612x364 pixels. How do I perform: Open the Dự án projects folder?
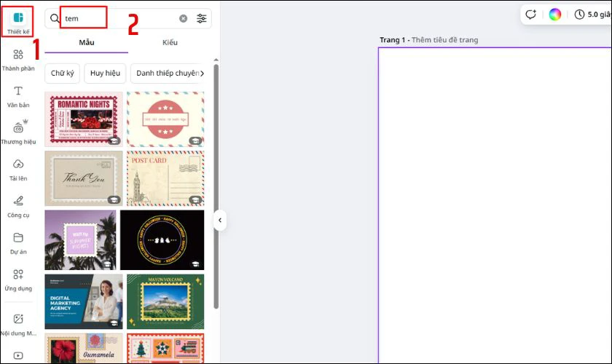pyautogui.click(x=18, y=243)
